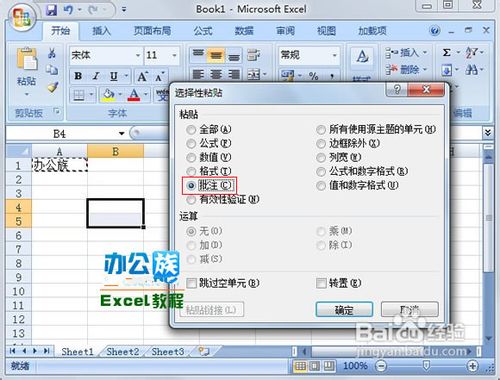
Task: Select 全部(A) paste option
Action: (209, 129)
